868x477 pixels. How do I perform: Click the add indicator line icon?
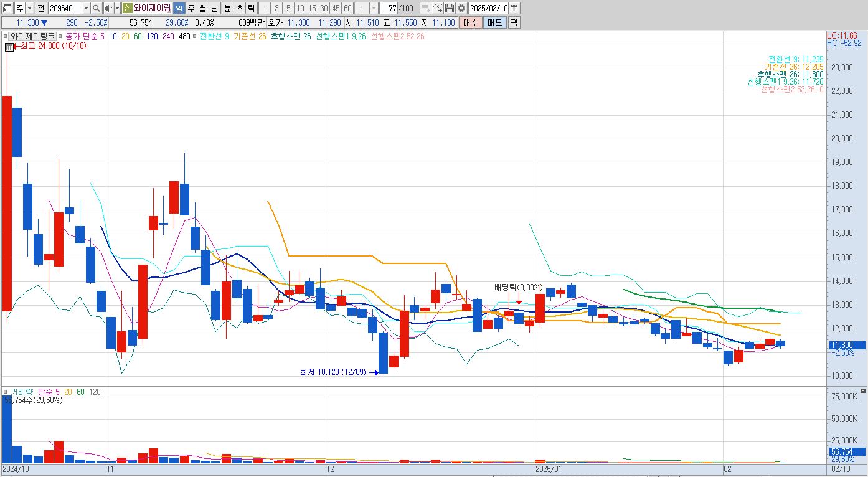pos(438,8)
